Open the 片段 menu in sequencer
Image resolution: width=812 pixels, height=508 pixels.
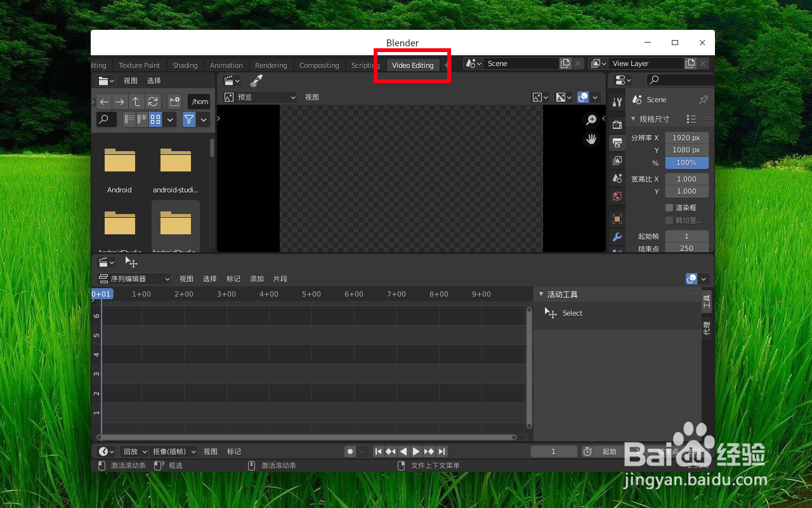point(280,279)
